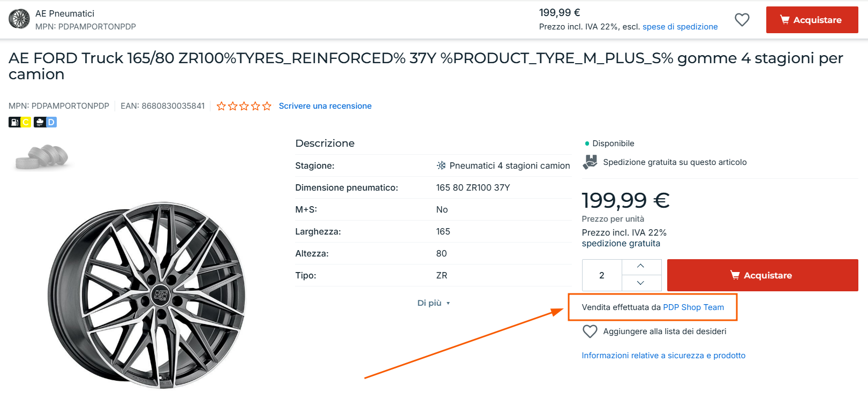The image size is (868, 400).
Task: Increase quantity with the up arrow
Action: click(x=640, y=267)
